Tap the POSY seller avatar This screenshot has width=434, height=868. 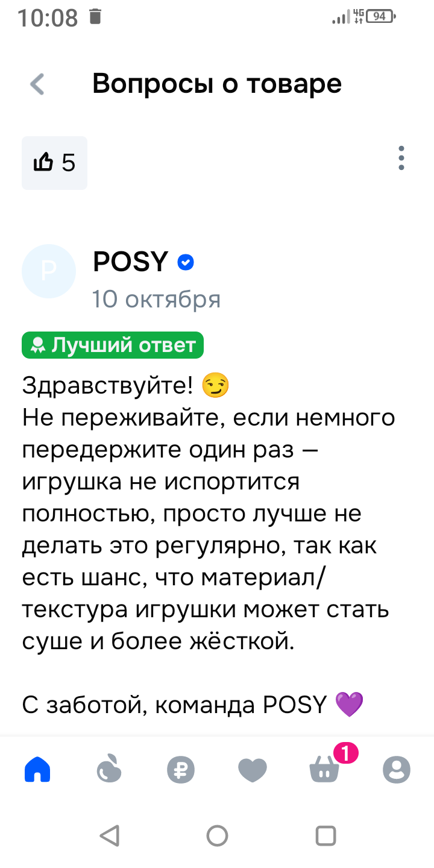pos(49,271)
